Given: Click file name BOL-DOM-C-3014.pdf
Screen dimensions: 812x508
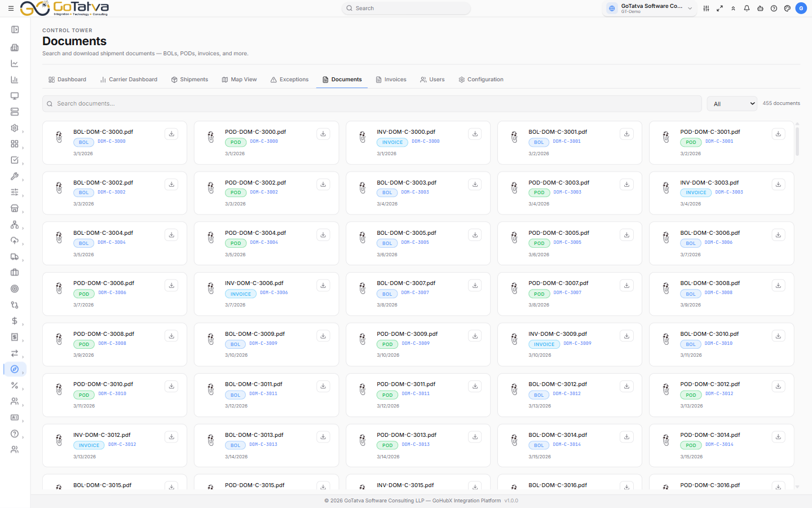Looking at the screenshot, I should [558, 435].
